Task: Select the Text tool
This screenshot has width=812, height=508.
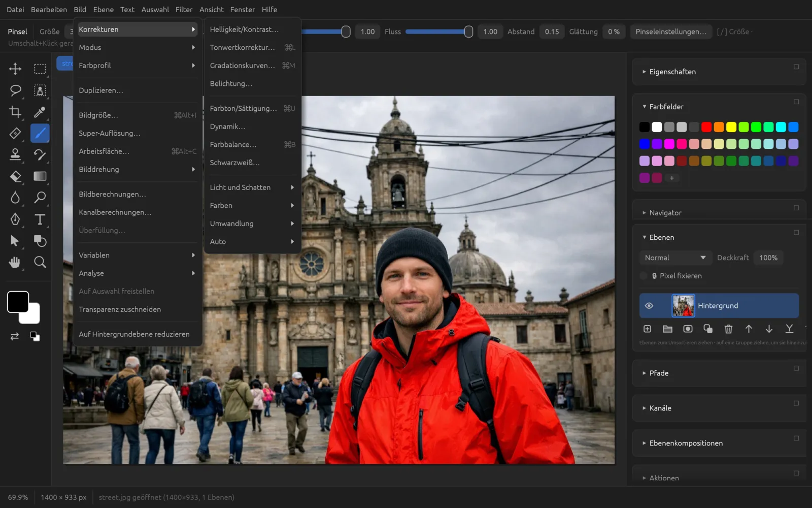Action: (40, 219)
